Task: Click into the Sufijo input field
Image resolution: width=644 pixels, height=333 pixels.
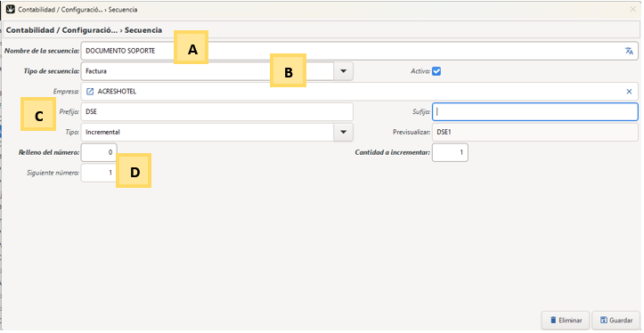Action: tap(535, 111)
